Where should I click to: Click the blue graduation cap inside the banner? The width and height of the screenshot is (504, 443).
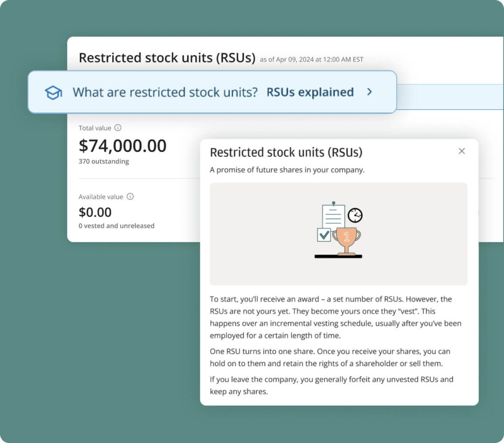coord(54,92)
